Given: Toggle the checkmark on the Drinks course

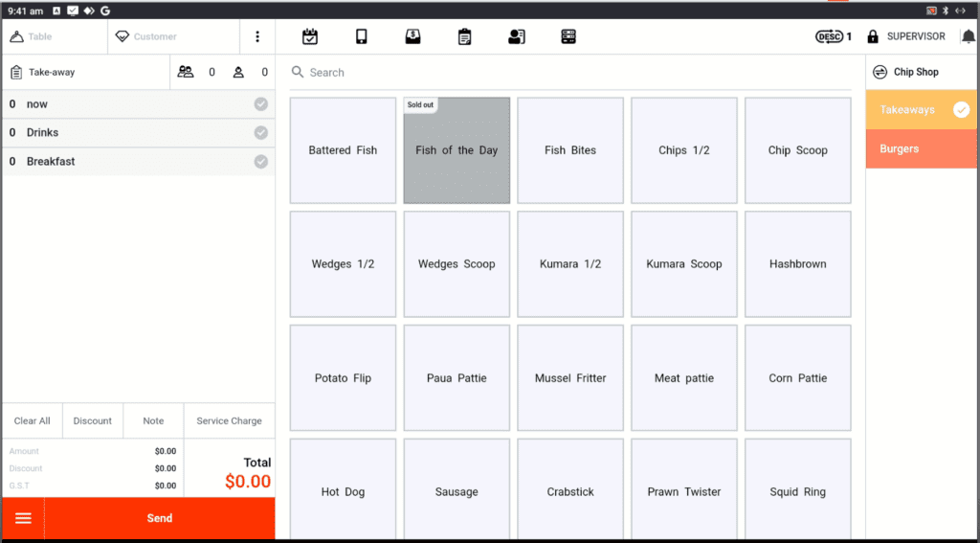Looking at the screenshot, I should pos(260,133).
